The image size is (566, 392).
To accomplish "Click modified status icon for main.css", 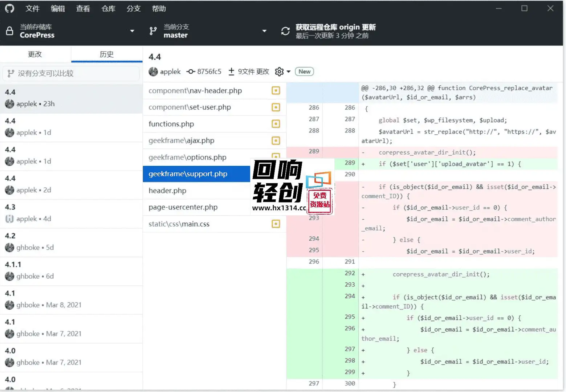I will coord(276,224).
